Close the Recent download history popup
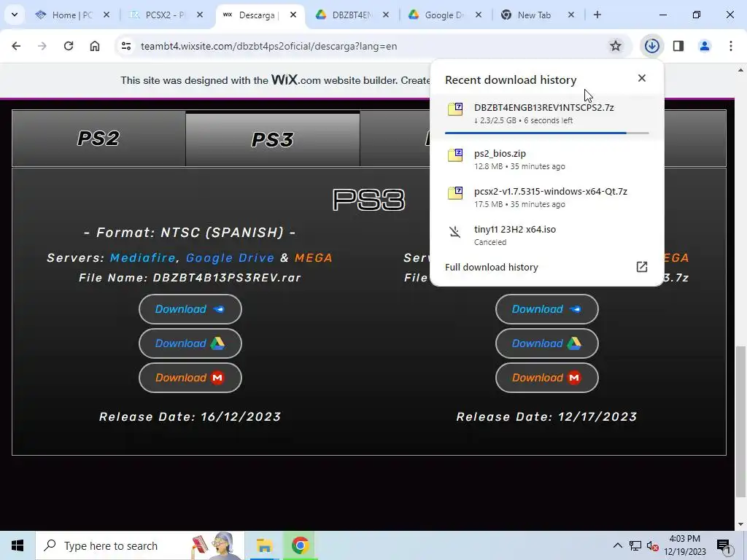Image resolution: width=747 pixels, height=560 pixels. point(642,78)
